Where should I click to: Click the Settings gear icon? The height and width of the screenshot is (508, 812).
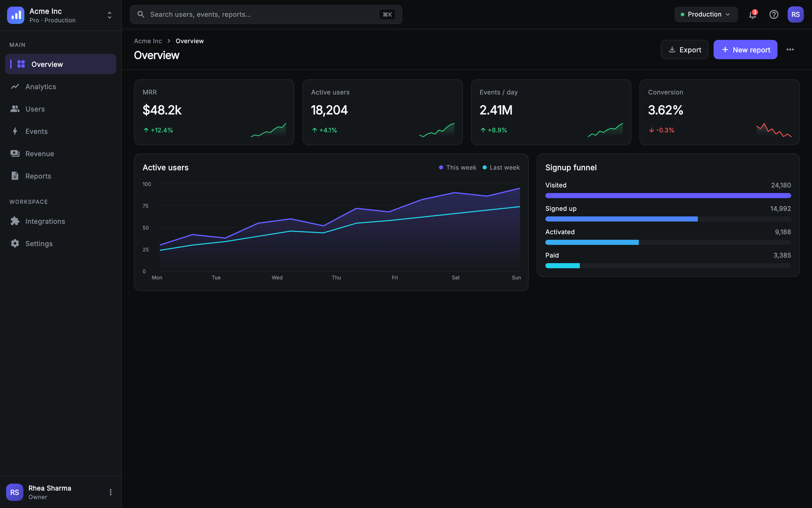(15, 243)
